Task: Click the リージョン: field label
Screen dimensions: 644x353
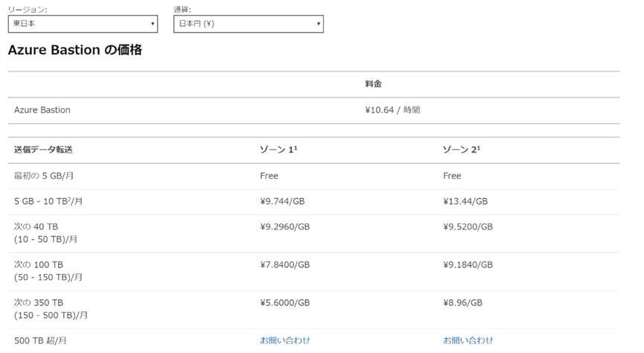Action: [x=28, y=10]
